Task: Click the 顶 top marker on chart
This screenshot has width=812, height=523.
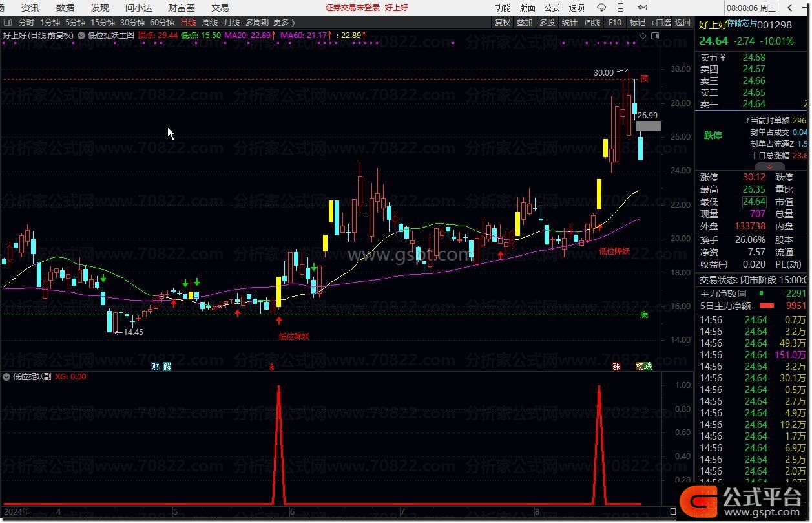Action: point(644,79)
